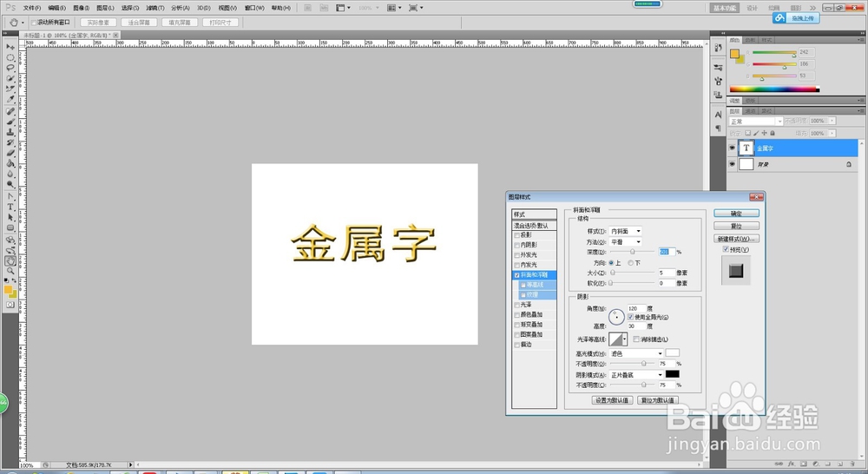Open the collapsed Brush panel icon
This screenshot has height=474, width=868.
718,68
